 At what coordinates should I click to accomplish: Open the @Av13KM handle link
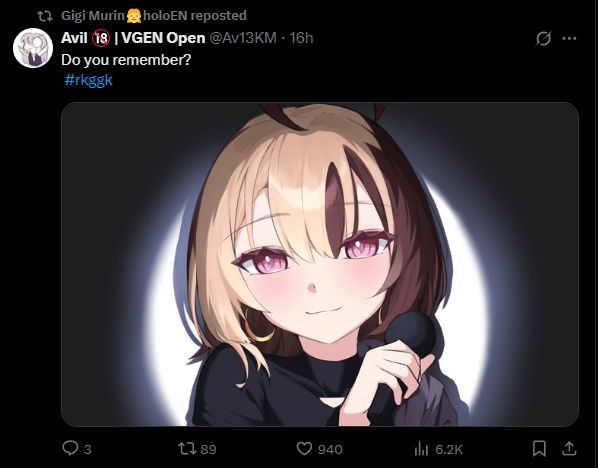(x=243, y=38)
